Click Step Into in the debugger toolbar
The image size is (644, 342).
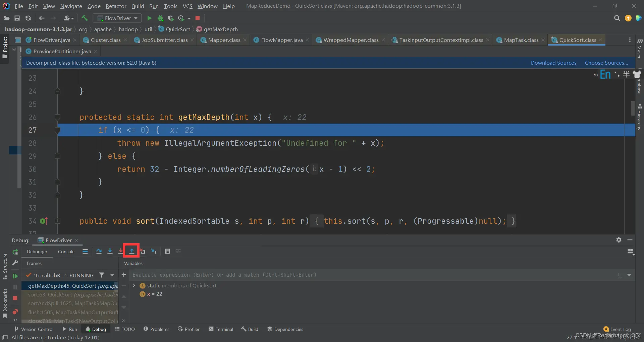[110, 251]
